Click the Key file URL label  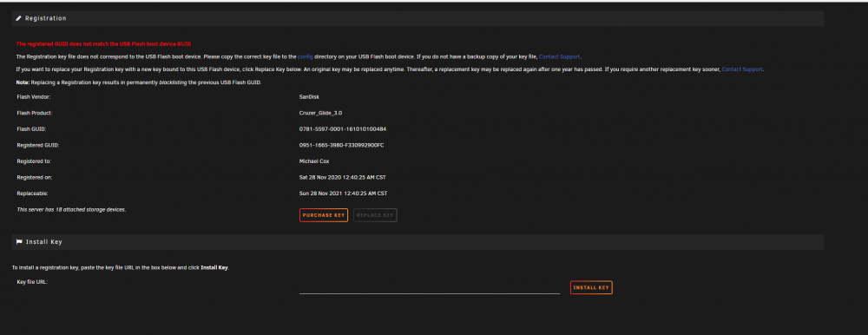[x=32, y=282]
